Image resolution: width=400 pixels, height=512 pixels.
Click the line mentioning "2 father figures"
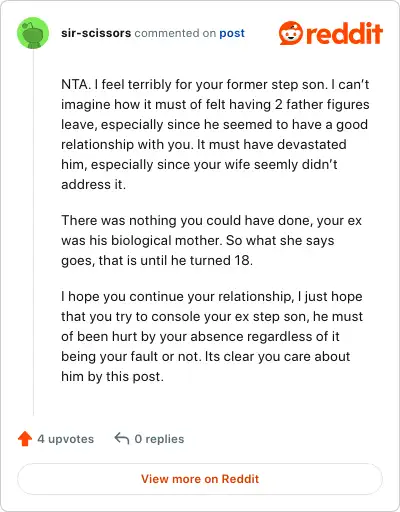[215, 104]
